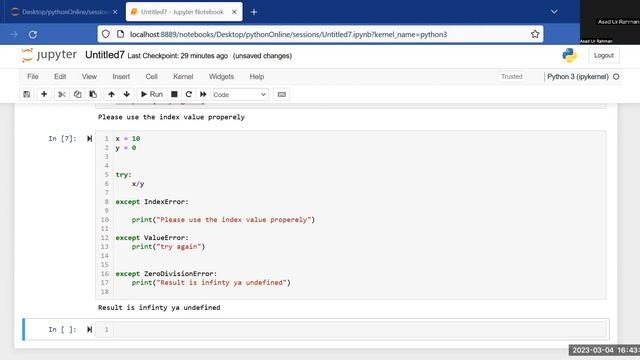Copy selected cells icon in toolbar

pyautogui.click(x=77, y=94)
